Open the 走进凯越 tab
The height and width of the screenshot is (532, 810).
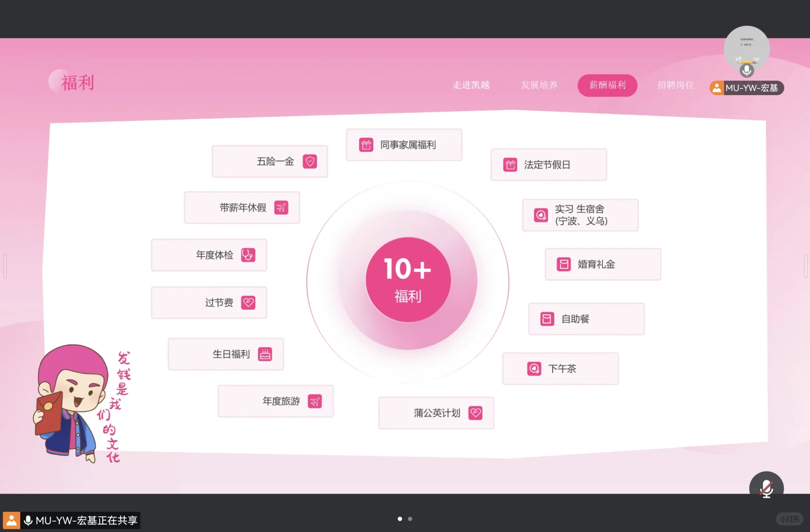coord(471,85)
